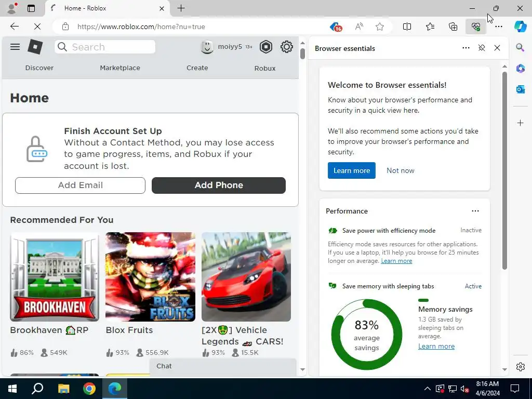Open Blox Fruits game thumbnail
This screenshot has height=399, width=532.
click(150, 277)
